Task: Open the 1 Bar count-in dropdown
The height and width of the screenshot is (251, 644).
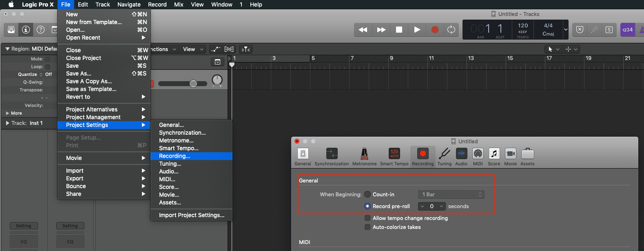Action: point(451,194)
